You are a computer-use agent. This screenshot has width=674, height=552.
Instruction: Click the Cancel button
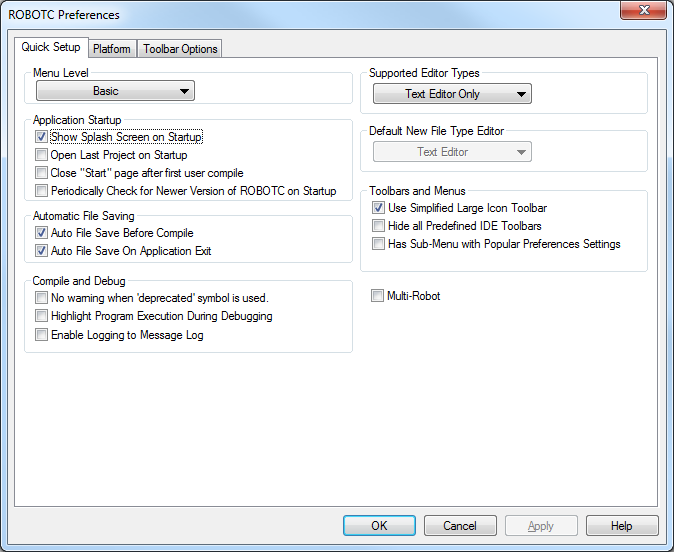click(x=460, y=526)
